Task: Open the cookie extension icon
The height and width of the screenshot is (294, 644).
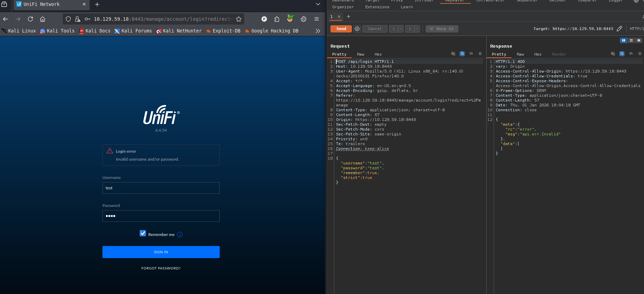Action: (304, 19)
